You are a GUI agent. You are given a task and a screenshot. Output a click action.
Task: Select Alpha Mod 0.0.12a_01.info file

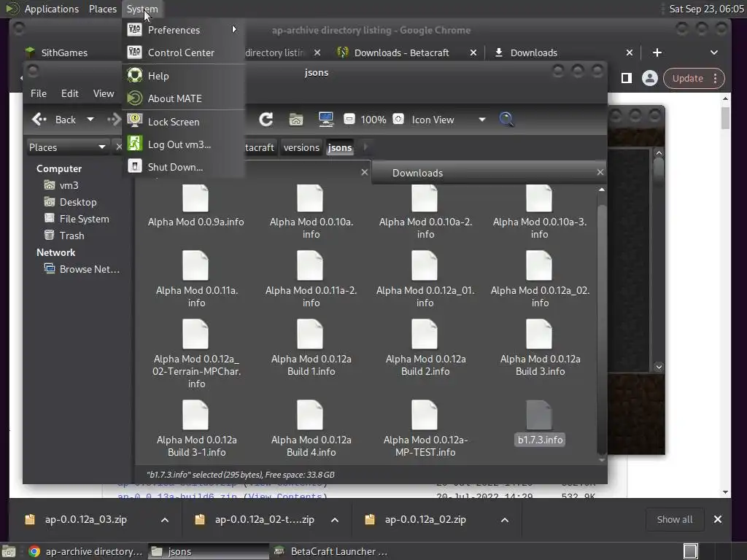click(425, 279)
